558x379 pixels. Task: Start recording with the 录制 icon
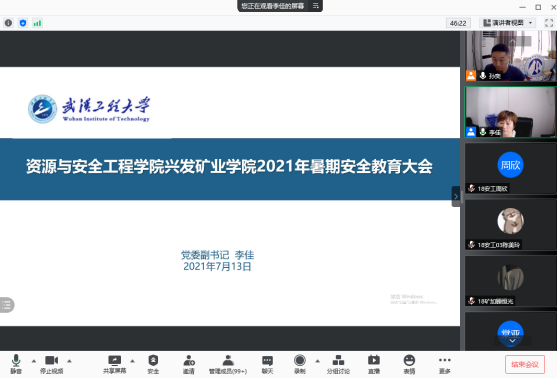[x=300, y=364]
